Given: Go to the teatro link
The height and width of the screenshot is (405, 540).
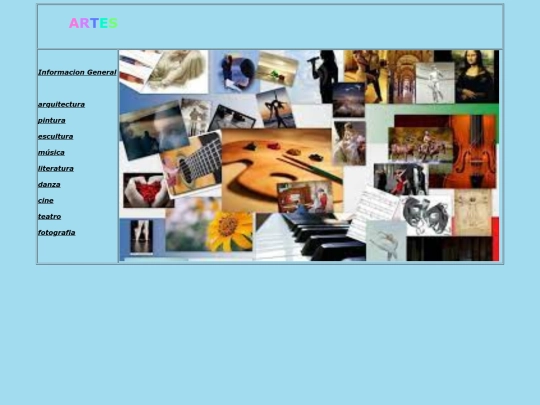Looking at the screenshot, I should tap(50, 216).
